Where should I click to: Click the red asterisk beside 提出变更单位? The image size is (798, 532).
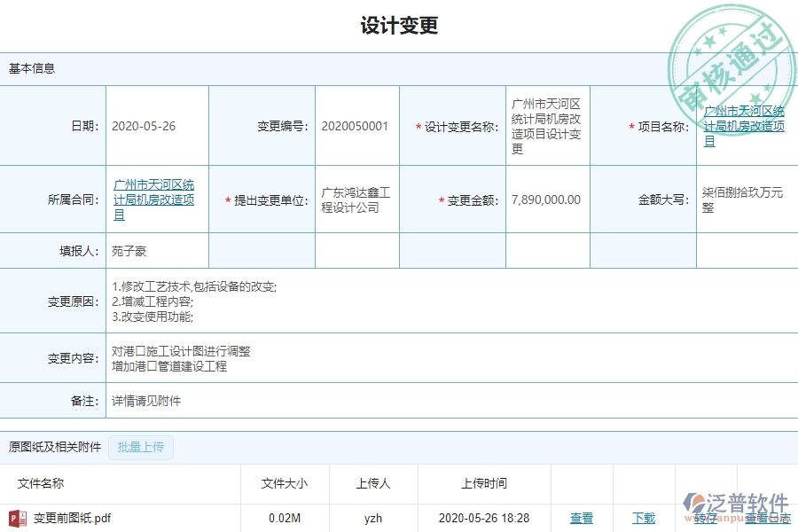point(226,199)
